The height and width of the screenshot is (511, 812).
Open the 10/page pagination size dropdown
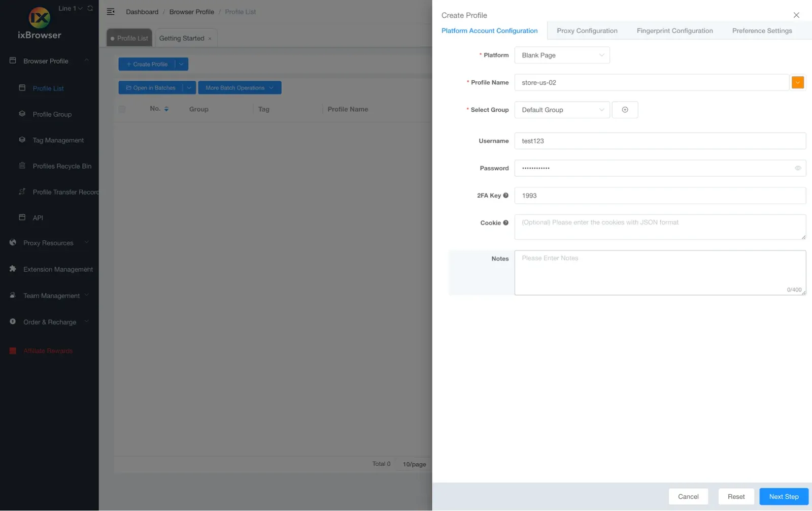tap(414, 464)
